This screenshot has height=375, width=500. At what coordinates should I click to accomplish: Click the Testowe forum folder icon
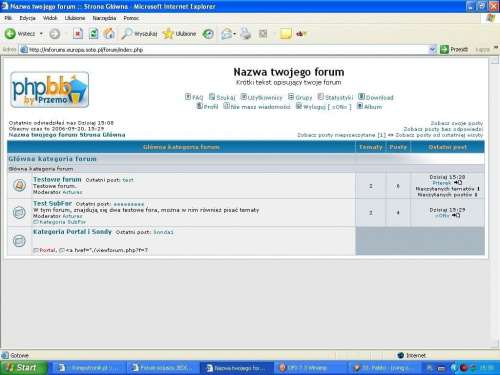click(x=19, y=185)
